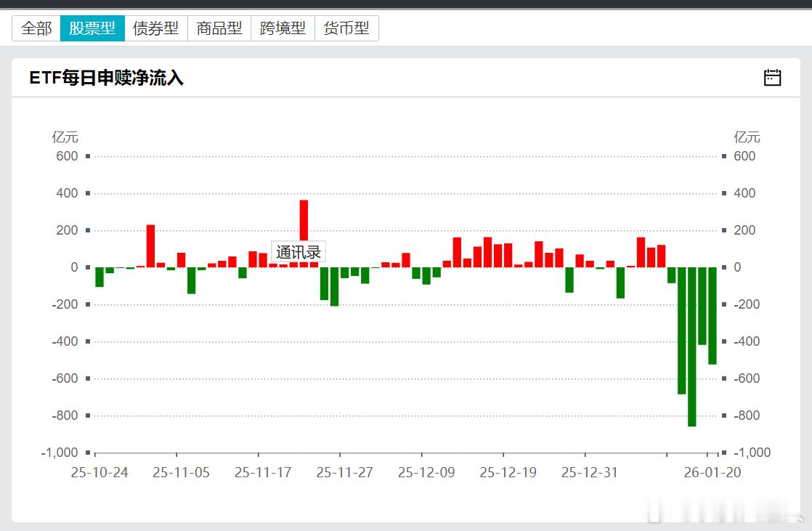Switch to the 跨境型 tab
Image resolution: width=812 pixels, height=531 pixels.
point(283,28)
